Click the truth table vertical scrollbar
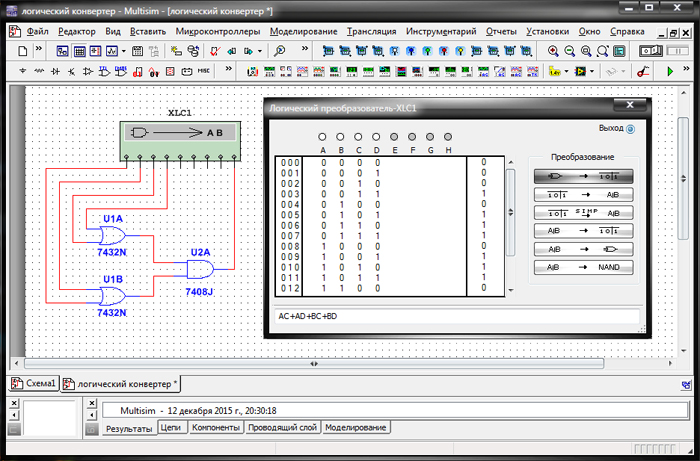The width and height of the screenshot is (700, 461). [x=511, y=213]
